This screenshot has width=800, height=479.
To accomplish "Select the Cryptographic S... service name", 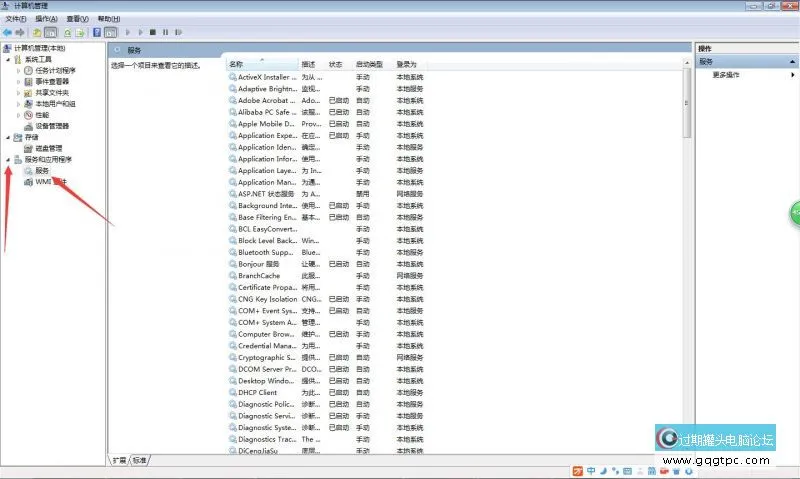I will pyautogui.click(x=266, y=358).
